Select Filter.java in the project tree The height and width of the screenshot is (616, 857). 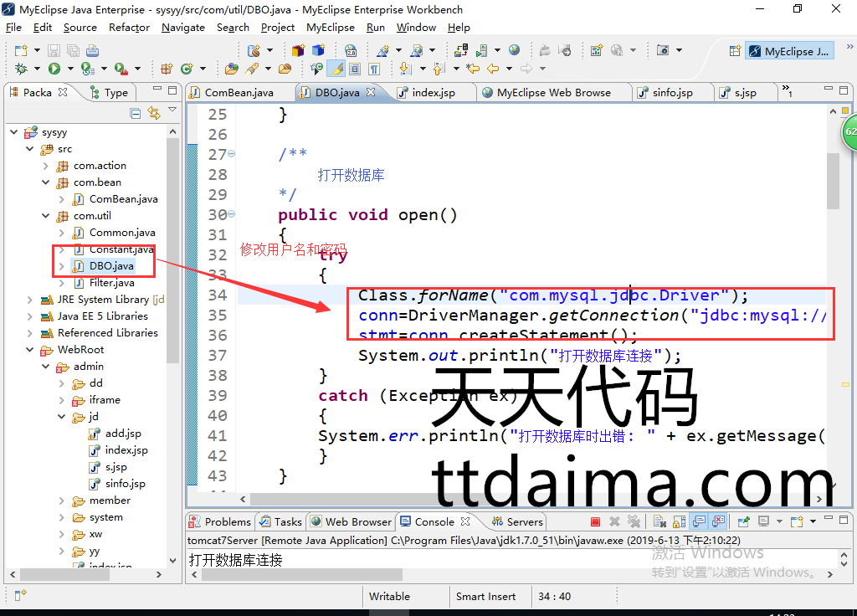tap(111, 283)
